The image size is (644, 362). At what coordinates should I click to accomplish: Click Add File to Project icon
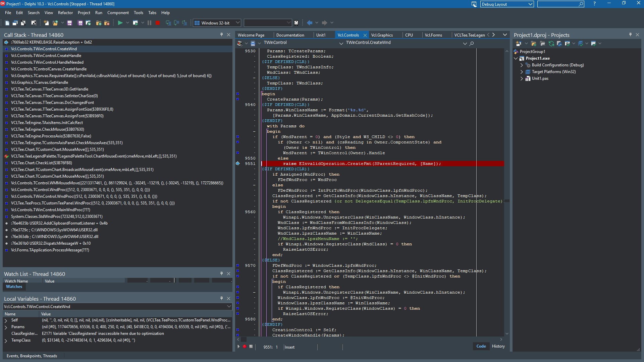(99, 23)
